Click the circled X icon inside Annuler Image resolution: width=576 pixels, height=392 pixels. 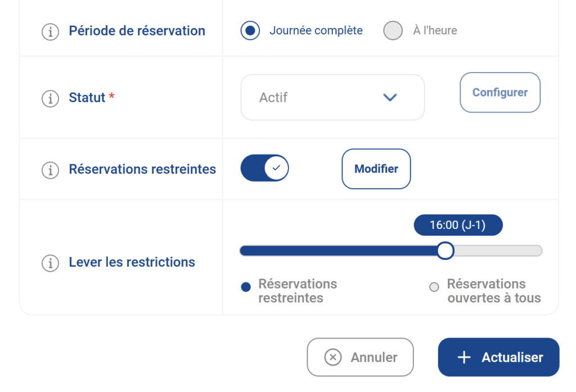[x=332, y=357]
